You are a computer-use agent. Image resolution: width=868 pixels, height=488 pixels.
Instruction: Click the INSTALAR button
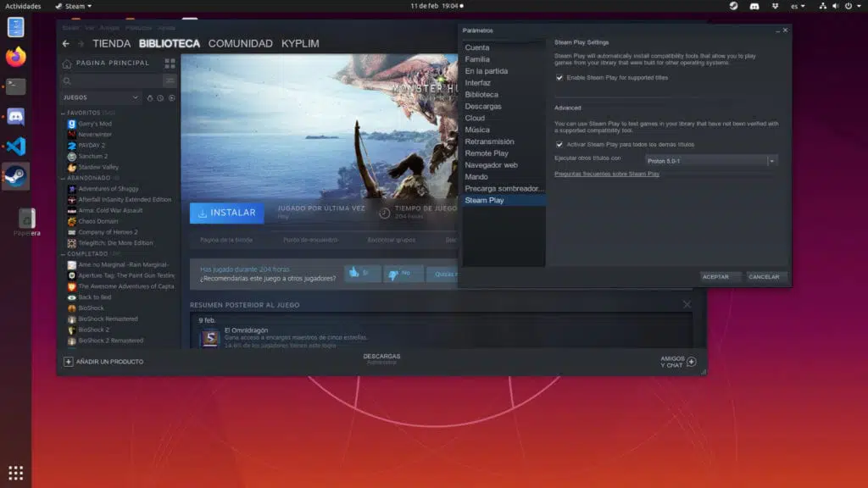click(227, 213)
